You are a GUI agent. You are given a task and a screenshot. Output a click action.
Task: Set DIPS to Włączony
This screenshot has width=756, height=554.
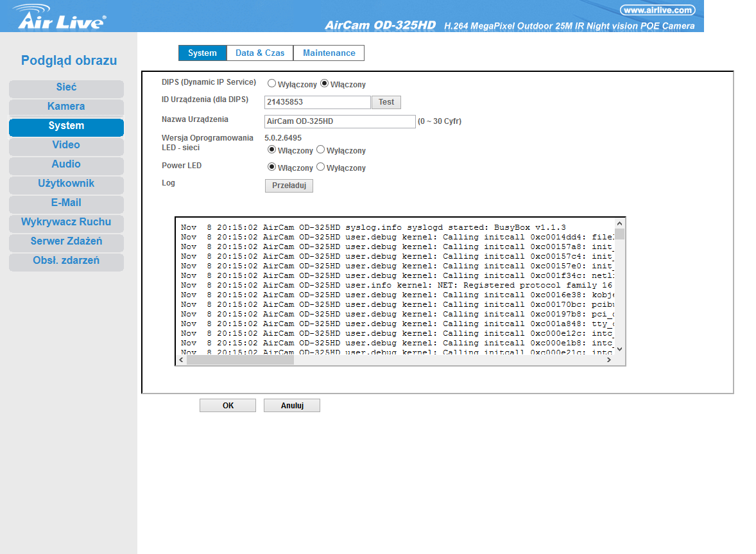[x=325, y=83]
